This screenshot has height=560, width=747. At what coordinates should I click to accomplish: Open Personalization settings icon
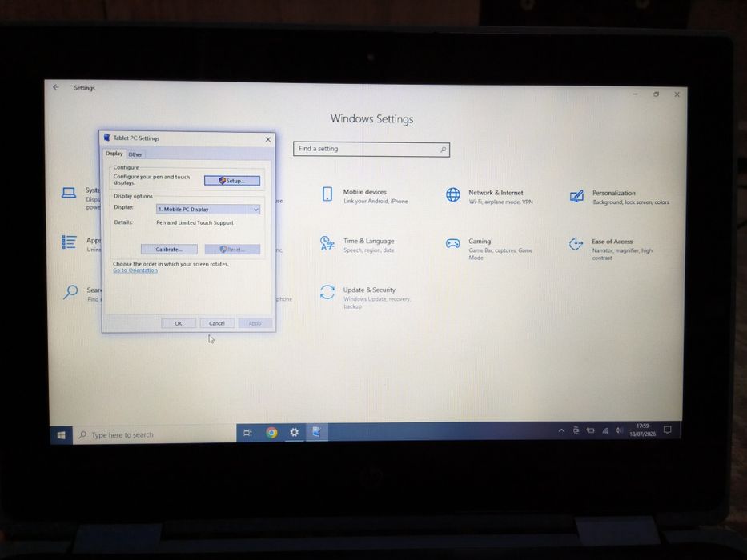(x=576, y=196)
